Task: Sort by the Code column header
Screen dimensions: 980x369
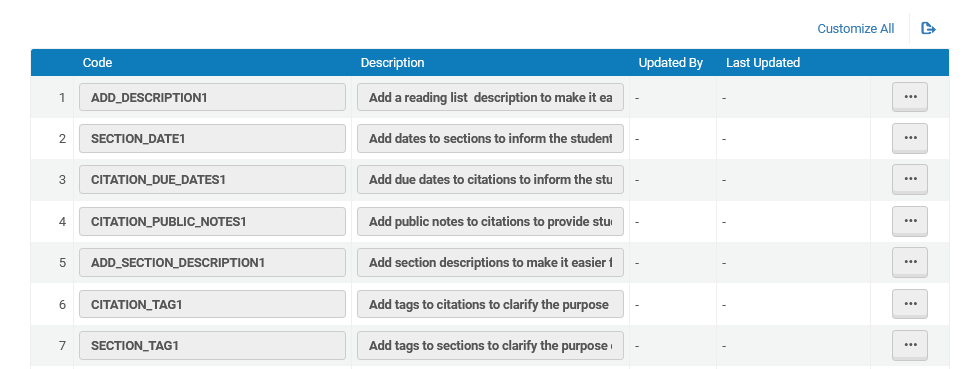Action: [x=98, y=63]
